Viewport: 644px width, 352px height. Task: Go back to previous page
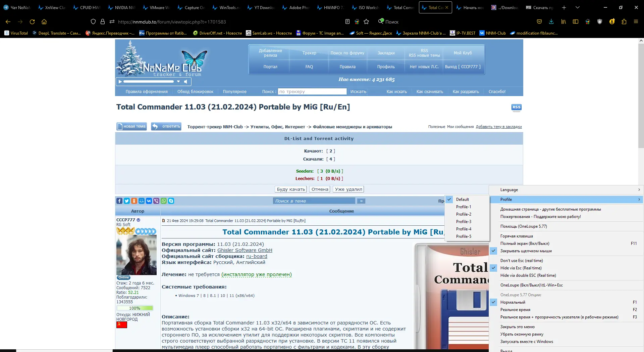coord(8,21)
